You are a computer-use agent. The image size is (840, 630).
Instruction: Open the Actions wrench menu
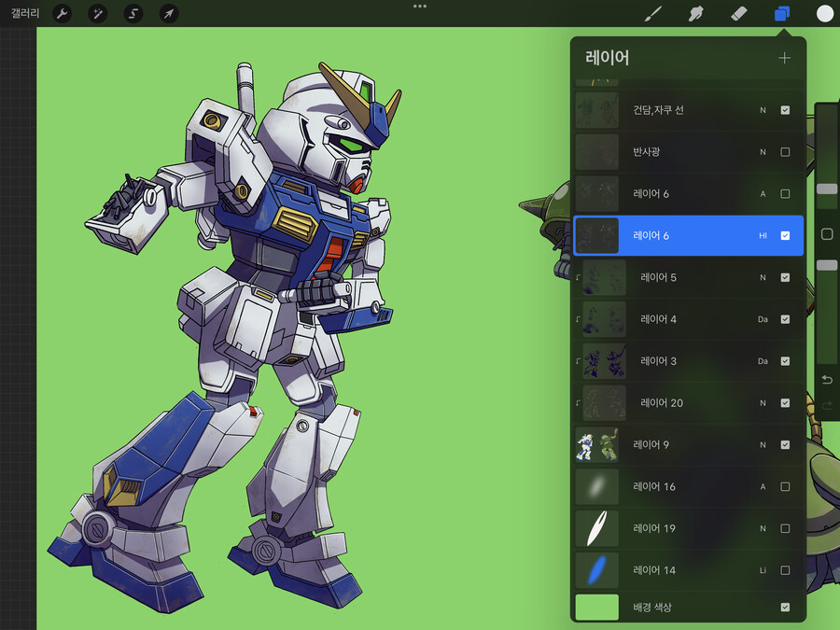tap(63, 13)
